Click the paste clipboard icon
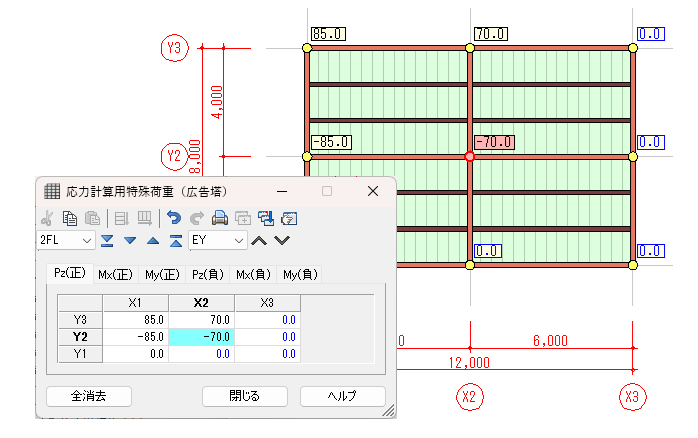698x438 pixels. click(x=92, y=218)
